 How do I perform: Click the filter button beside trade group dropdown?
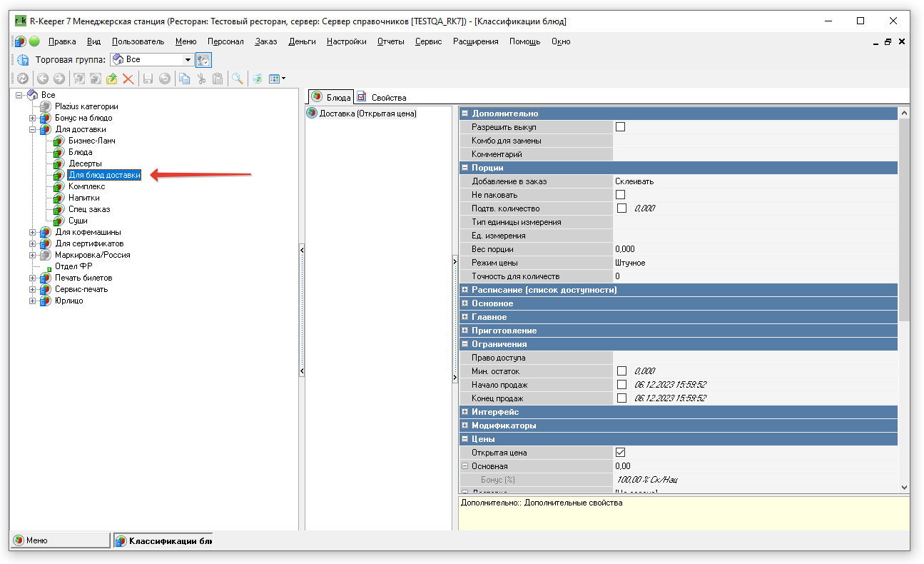[203, 60]
